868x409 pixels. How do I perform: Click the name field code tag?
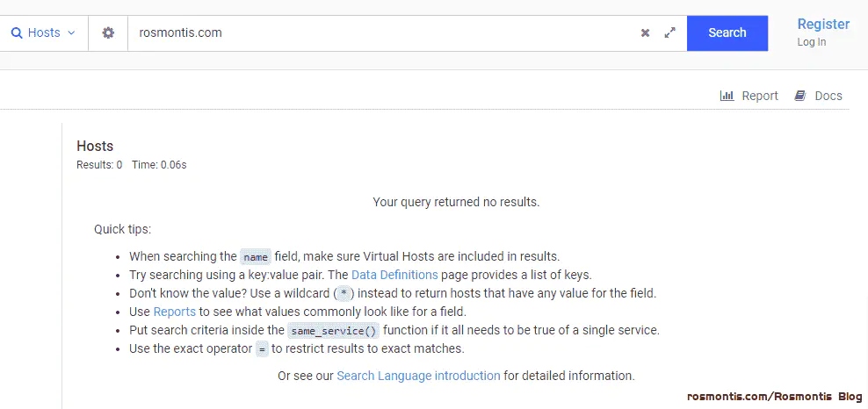(x=255, y=257)
